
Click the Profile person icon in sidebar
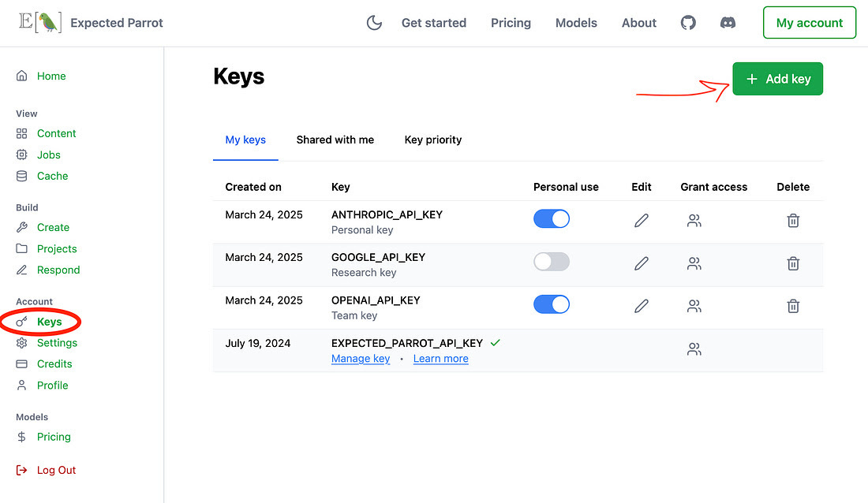(21, 386)
